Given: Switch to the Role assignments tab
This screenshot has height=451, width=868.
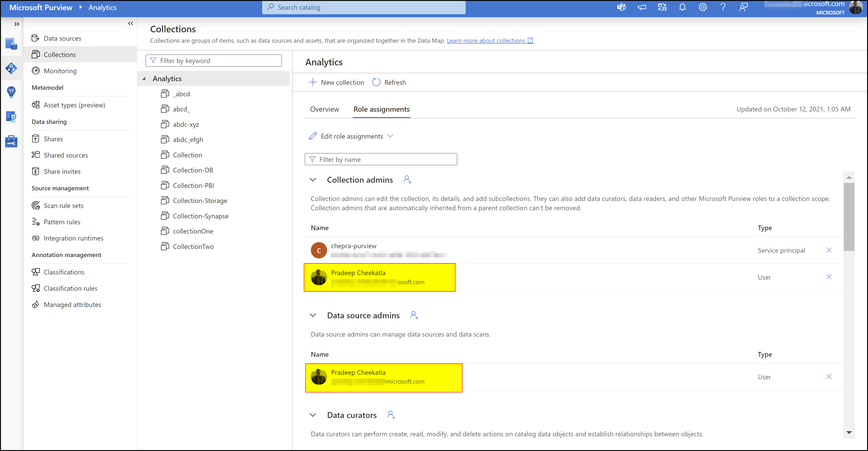Looking at the screenshot, I should coord(381,109).
